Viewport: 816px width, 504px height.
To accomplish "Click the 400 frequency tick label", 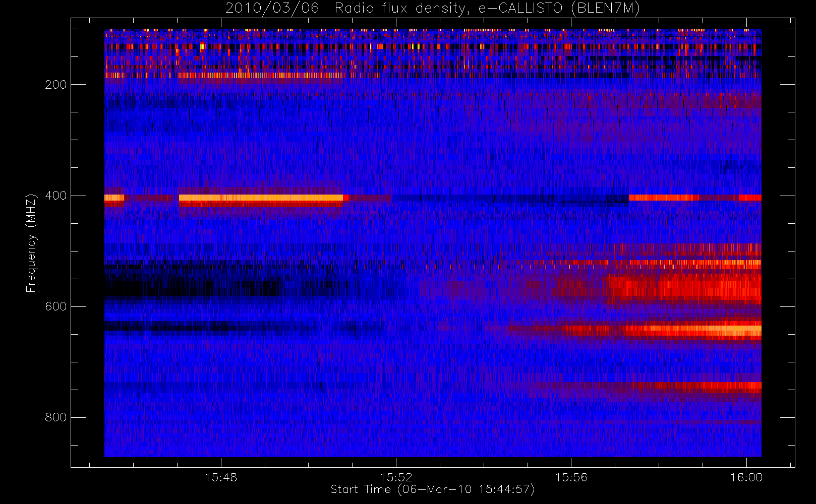I will tap(56, 196).
